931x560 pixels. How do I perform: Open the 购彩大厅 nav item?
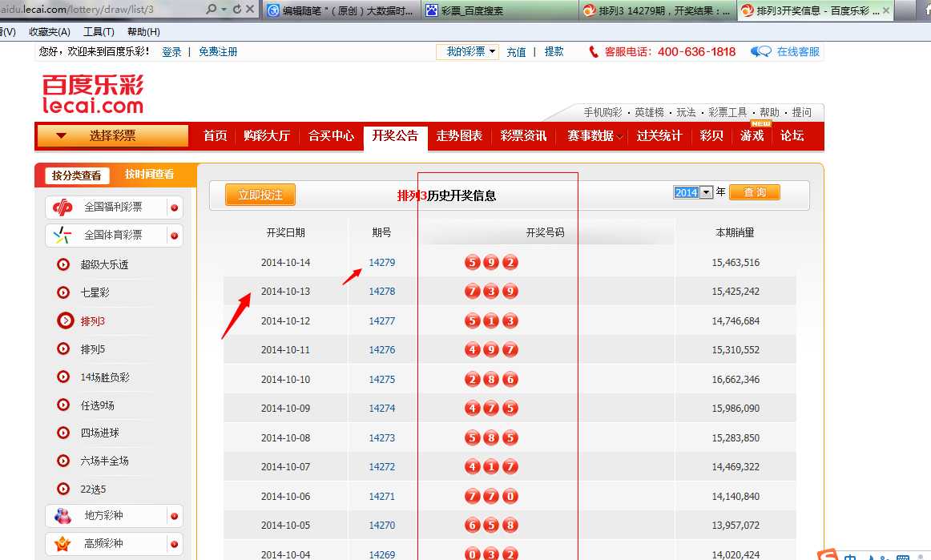point(267,136)
